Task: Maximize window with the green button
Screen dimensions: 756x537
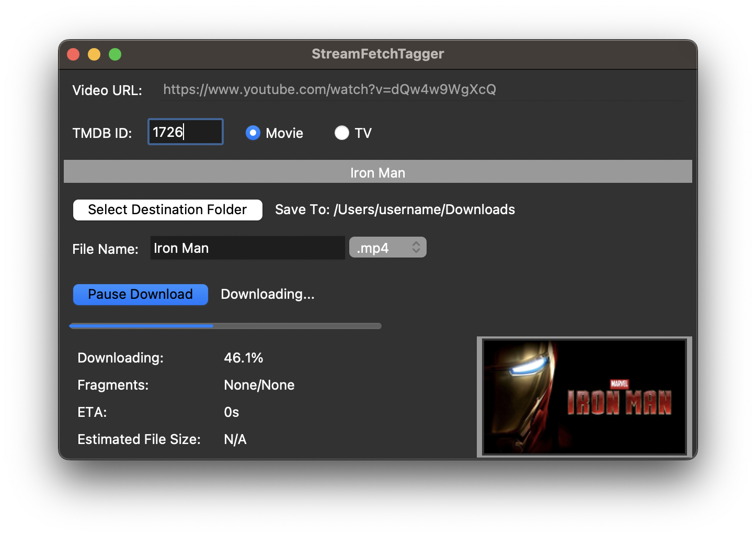Action: [x=115, y=54]
